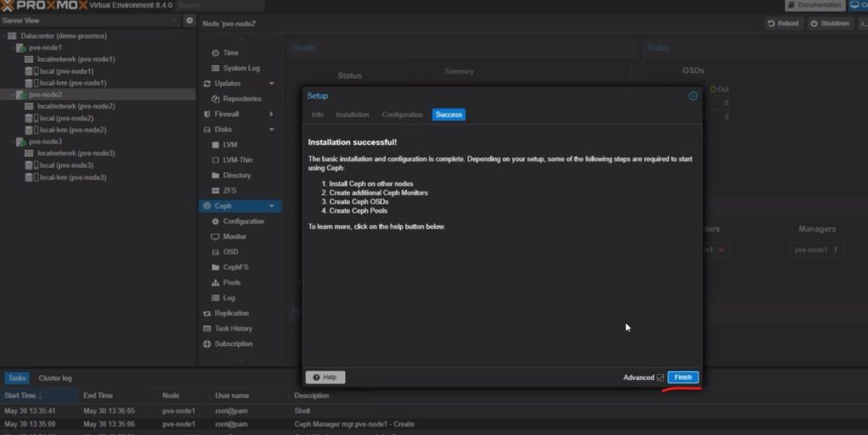Collapse the Disks submenu arrow

pos(271,130)
